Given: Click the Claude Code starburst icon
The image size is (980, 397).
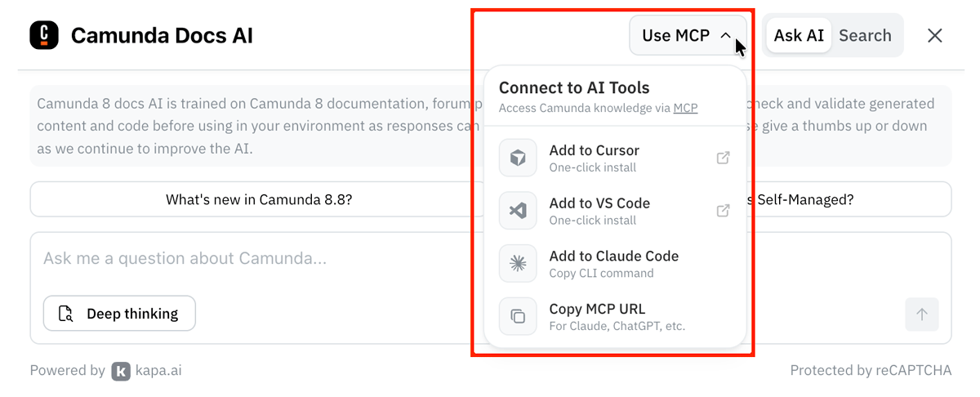Looking at the screenshot, I should tap(518, 263).
